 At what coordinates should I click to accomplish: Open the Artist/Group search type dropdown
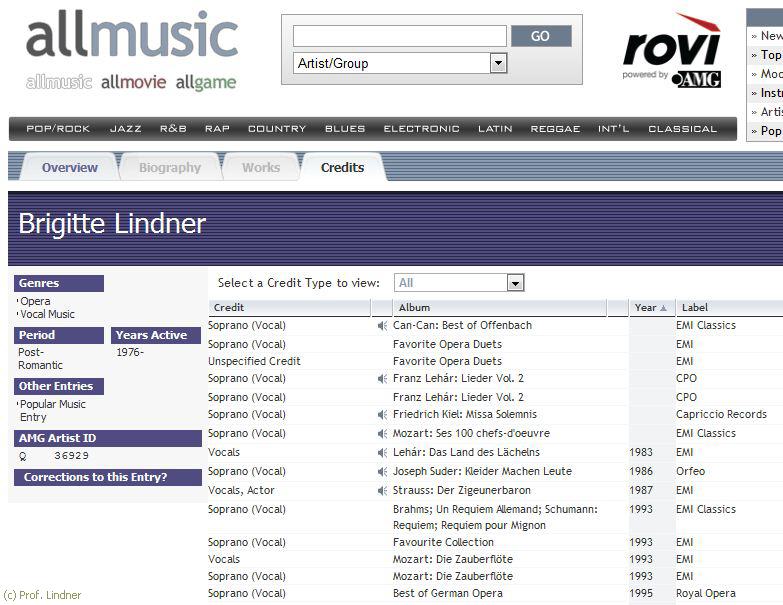coord(498,63)
